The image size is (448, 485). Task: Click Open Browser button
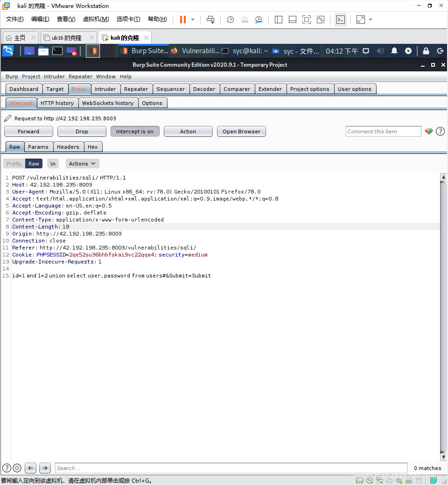[x=241, y=132]
